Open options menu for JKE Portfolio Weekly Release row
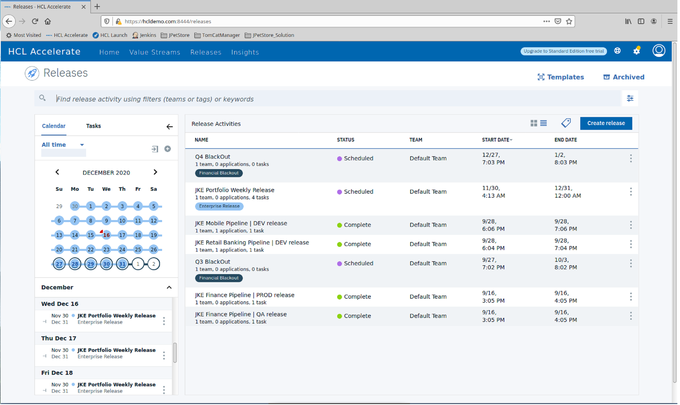The width and height of the screenshot is (680, 405). 631,192
